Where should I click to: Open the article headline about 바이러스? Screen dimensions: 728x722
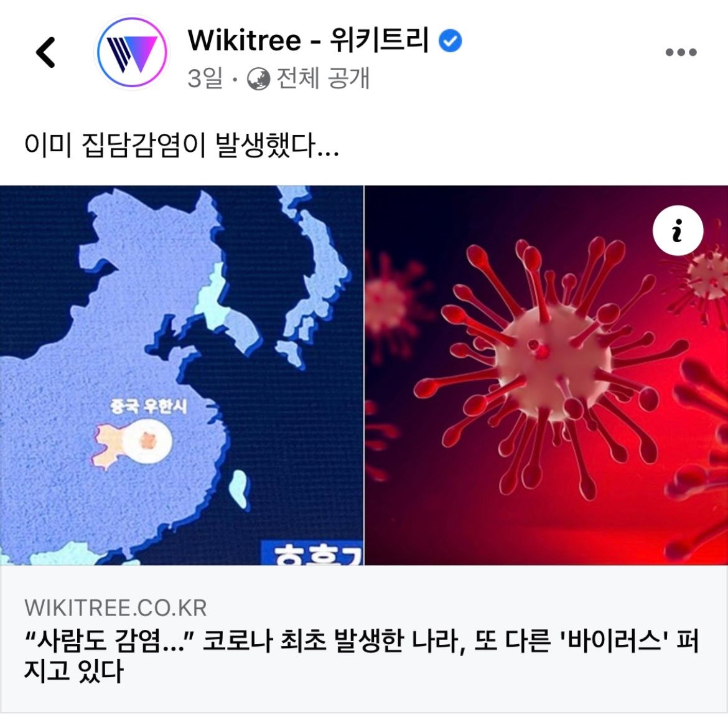pyautogui.click(x=362, y=655)
